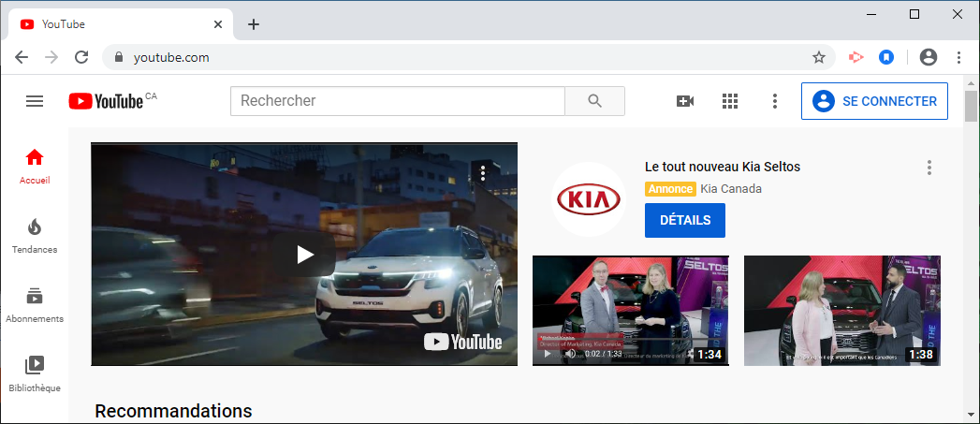Click the page vertical scrollbar thumb
Screen dimensions: 980x424
(971, 106)
